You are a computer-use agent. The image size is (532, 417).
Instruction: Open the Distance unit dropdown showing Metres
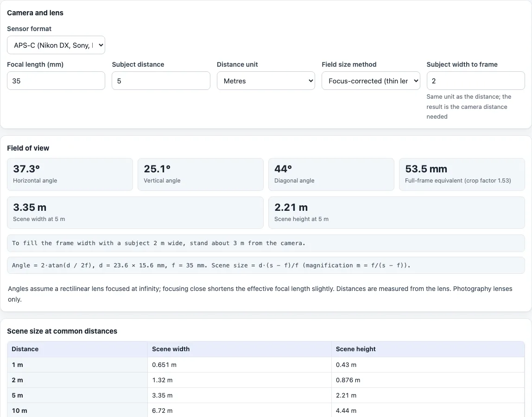click(266, 81)
